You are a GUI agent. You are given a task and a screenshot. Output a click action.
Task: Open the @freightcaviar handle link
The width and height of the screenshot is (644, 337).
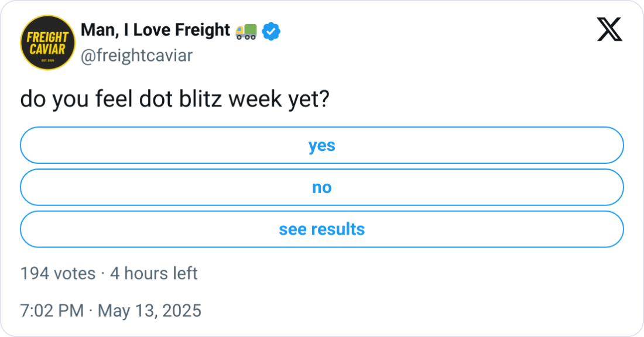coord(136,56)
